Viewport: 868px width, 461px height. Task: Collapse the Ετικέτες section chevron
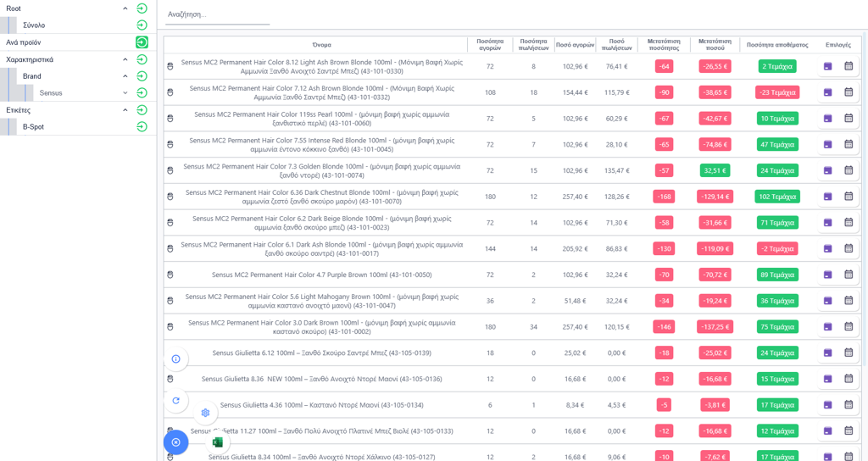125,110
